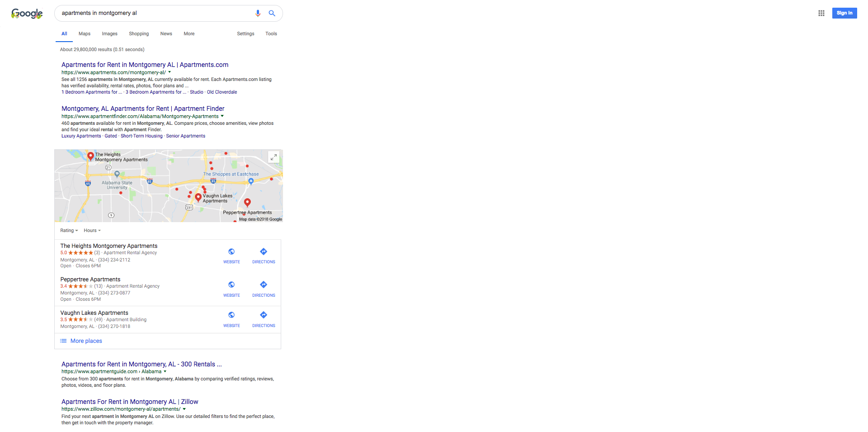Switch to the Shopping tab
Image resolution: width=868 pixels, height=432 pixels.
point(139,33)
